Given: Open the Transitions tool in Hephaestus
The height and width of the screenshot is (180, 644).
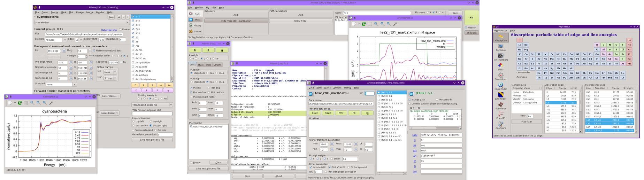Looking at the screenshot, I should [x=500, y=76].
